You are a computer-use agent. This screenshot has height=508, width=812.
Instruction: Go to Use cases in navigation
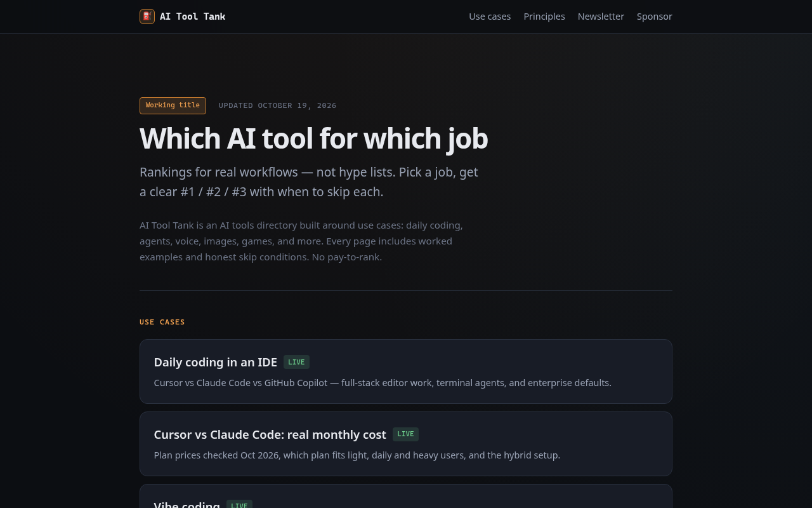tap(490, 17)
